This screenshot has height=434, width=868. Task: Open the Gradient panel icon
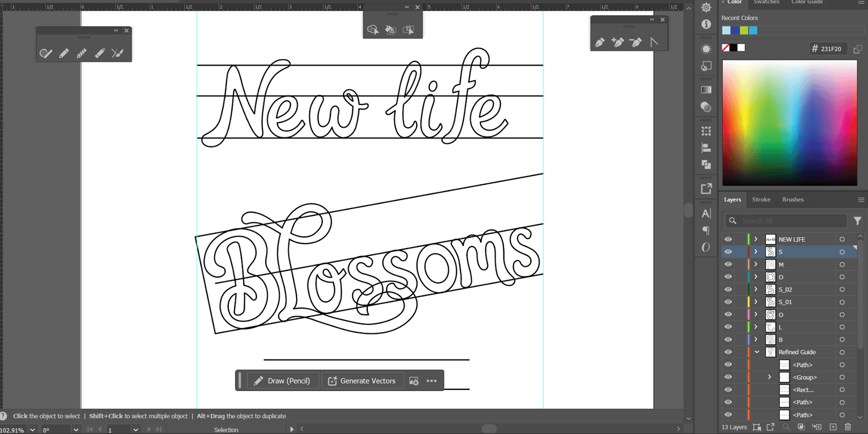706,89
